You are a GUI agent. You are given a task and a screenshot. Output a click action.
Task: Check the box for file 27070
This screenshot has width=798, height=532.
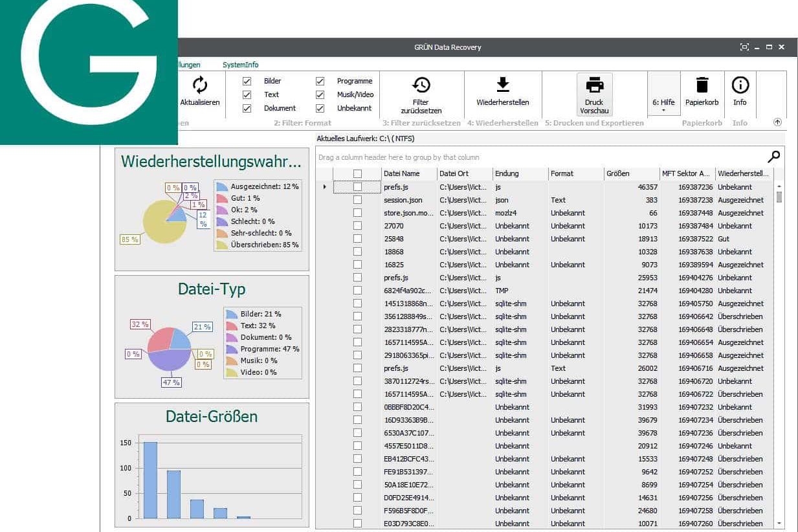coord(357,226)
